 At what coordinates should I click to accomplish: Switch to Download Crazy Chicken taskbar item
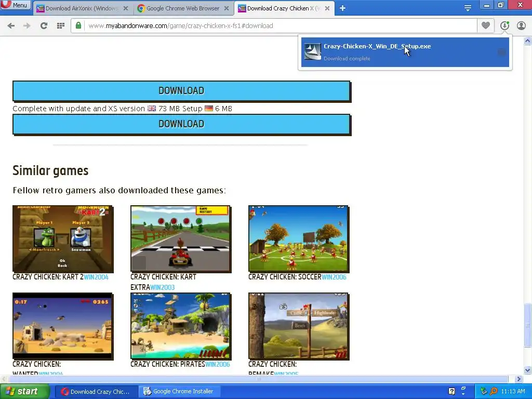click(96, 391)
